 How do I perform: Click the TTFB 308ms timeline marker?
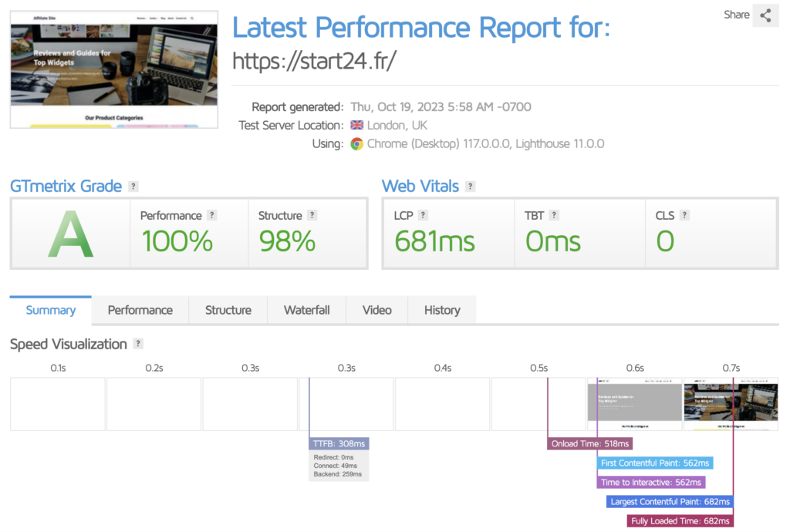click(339, 443)
